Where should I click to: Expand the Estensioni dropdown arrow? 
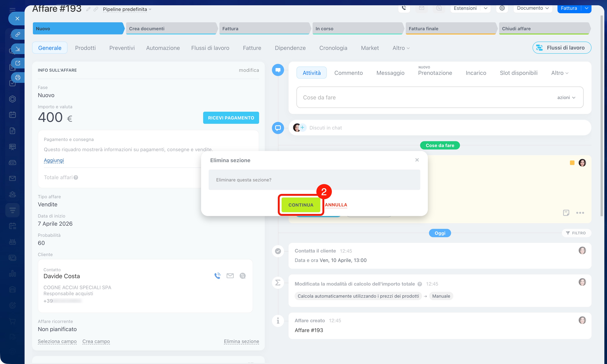[485, 8]
